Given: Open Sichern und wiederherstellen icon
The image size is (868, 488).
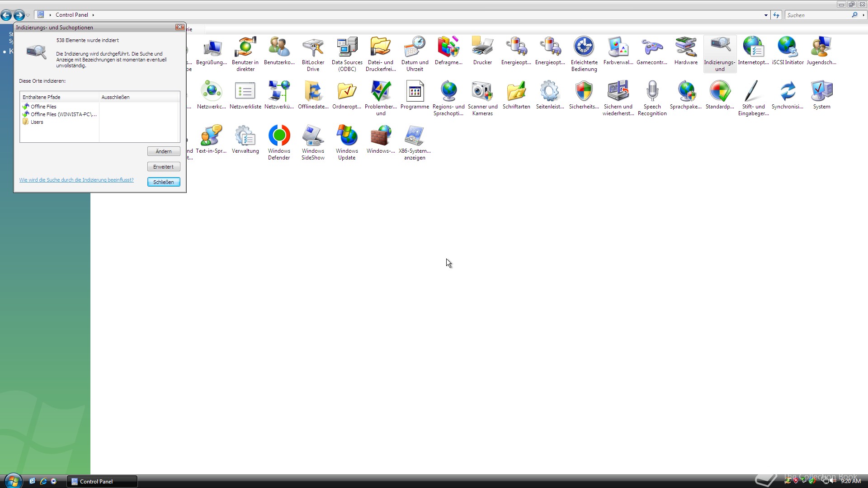Looking at the screenshot, I should click(x=618, y=99).
